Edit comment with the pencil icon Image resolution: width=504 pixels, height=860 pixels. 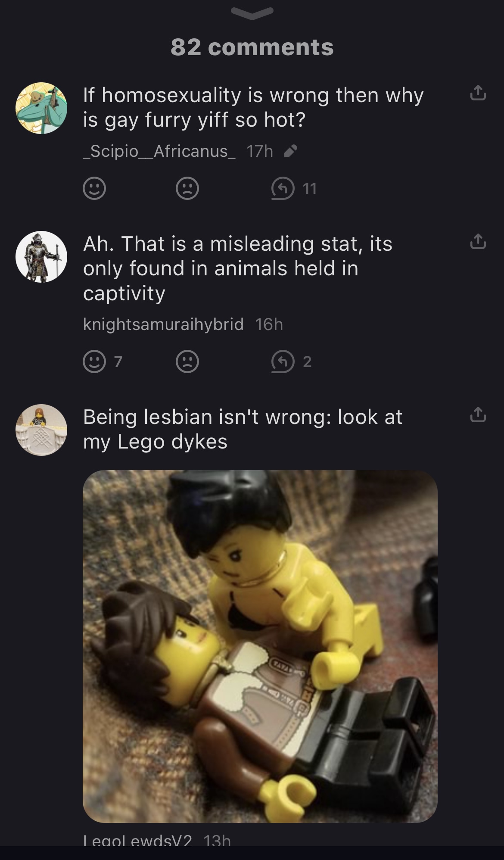291,151
